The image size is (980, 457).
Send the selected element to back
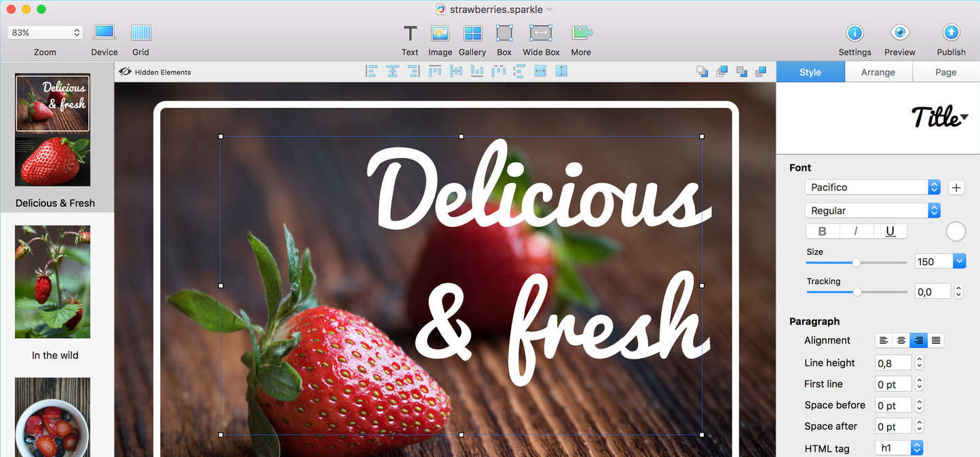(x=702, y=71)
